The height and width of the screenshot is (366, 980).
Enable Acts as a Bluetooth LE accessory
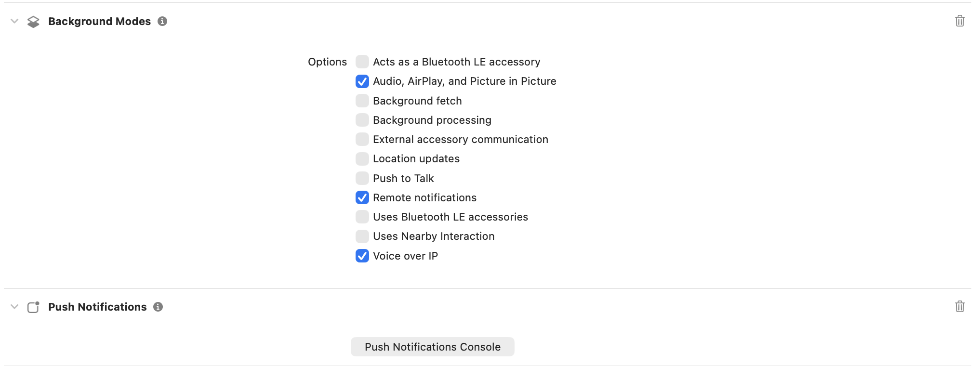point(362,62)
